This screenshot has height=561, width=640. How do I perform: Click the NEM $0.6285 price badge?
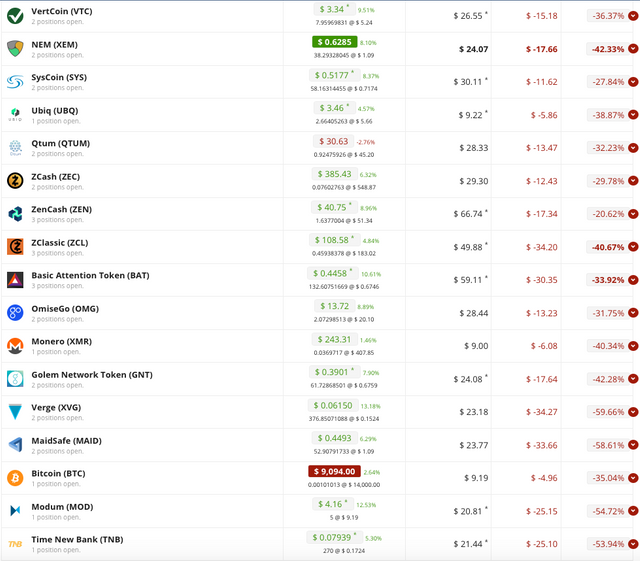335,42
